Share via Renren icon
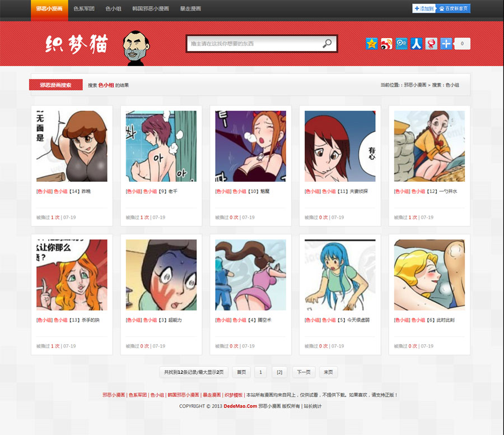Image resolution: width=504 pixels, height=435 pixels. click(x=416, y=44)
